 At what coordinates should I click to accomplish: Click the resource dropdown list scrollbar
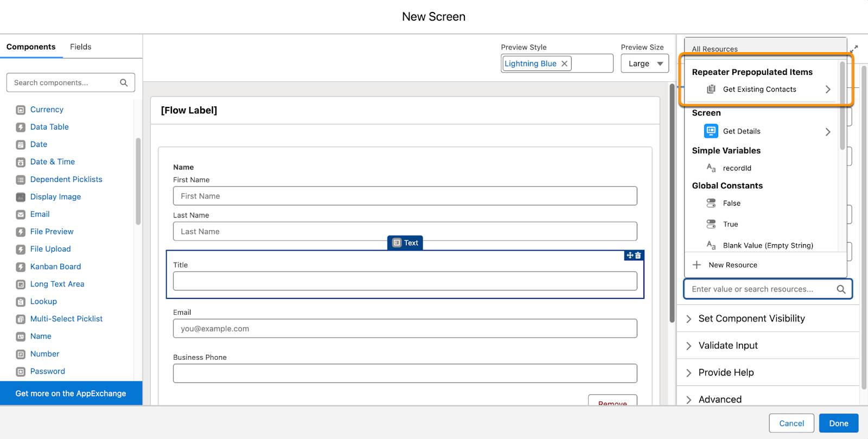click(x=842, y=106)
